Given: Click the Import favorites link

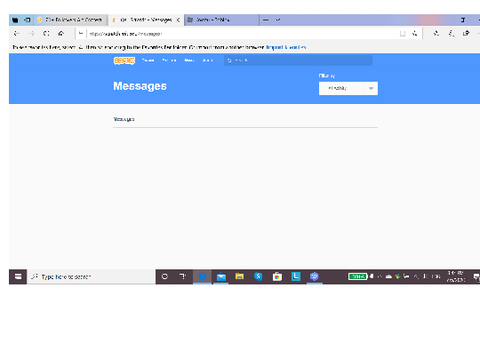Looking at the screenshot, I should coord(286,47).
